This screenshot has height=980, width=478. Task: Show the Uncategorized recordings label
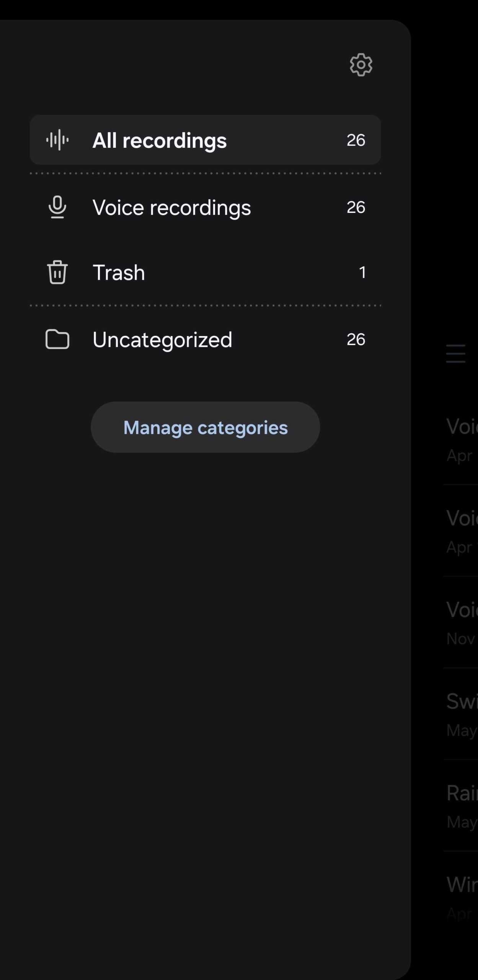pyautogui.click(x=162, y=340)
